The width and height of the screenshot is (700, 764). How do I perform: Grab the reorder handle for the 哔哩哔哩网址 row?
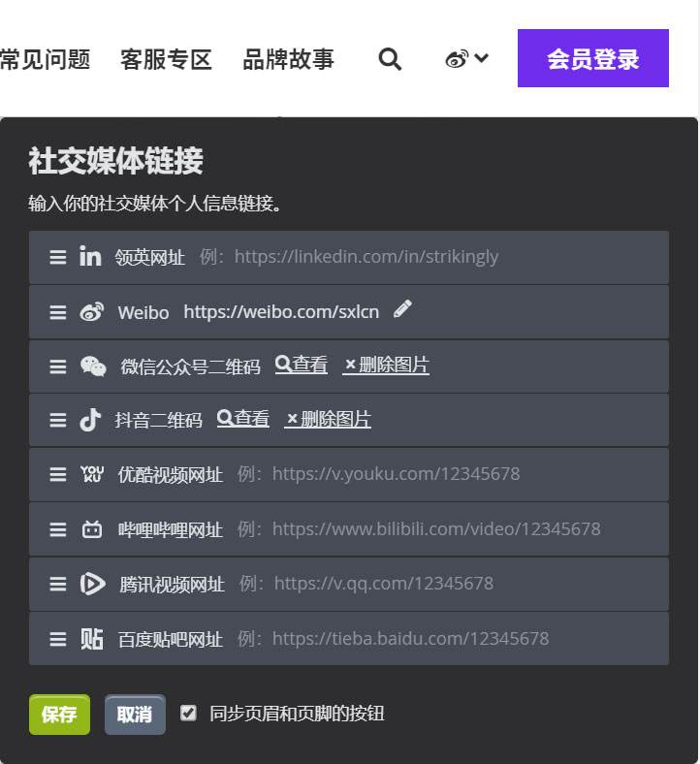[58, 529]
